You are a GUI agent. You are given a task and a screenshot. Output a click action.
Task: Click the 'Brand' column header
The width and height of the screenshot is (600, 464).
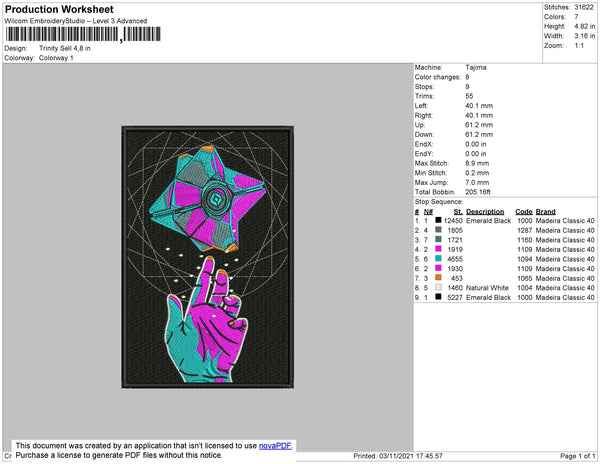click(x=545, y=212)
